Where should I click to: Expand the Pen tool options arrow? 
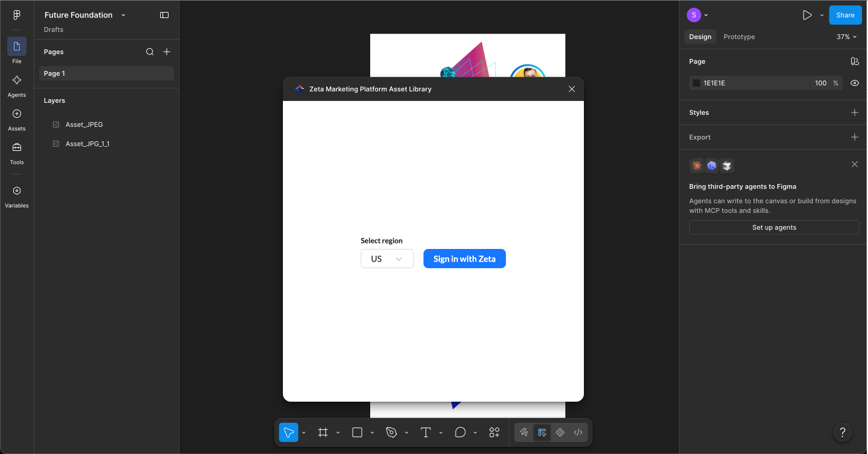pos(406,432)
